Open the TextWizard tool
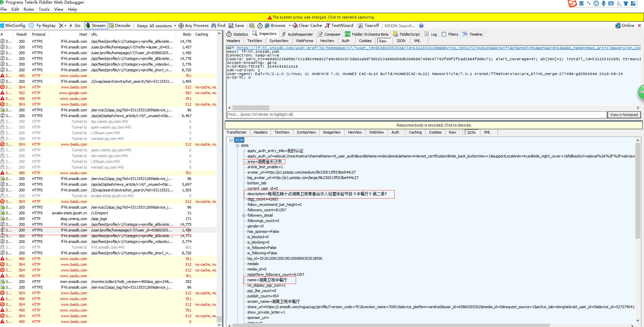 [x=339, y=26]
